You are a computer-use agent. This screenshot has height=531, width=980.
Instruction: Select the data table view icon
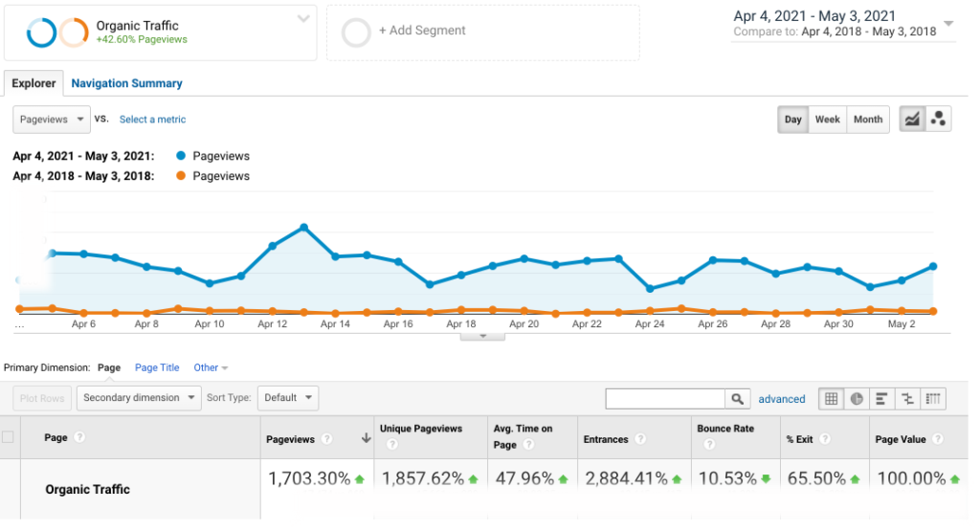click(x=832, y=399)
